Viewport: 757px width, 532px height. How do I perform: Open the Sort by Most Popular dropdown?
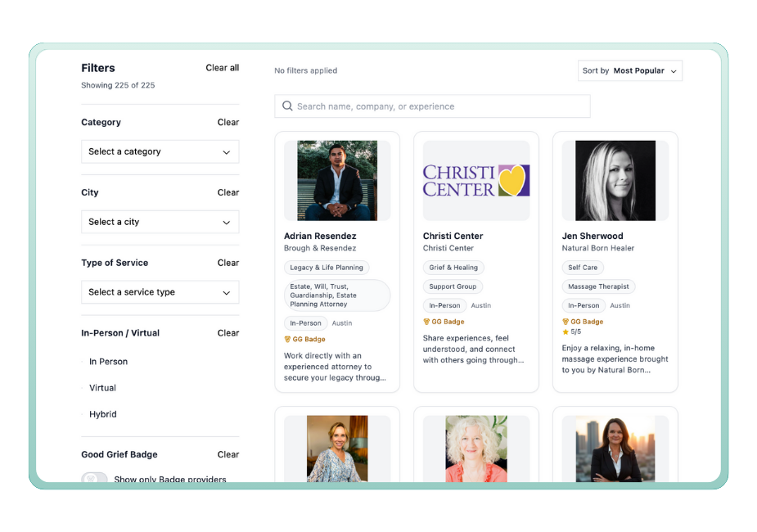tap(630, 70)
